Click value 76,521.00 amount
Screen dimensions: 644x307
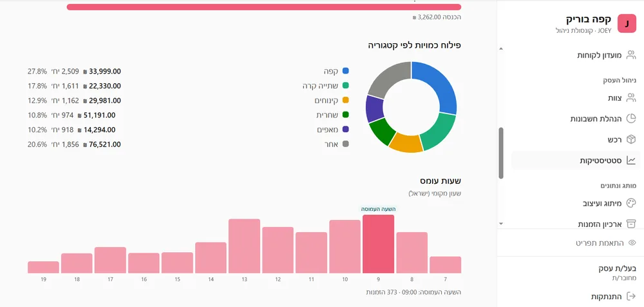(105, 144)
